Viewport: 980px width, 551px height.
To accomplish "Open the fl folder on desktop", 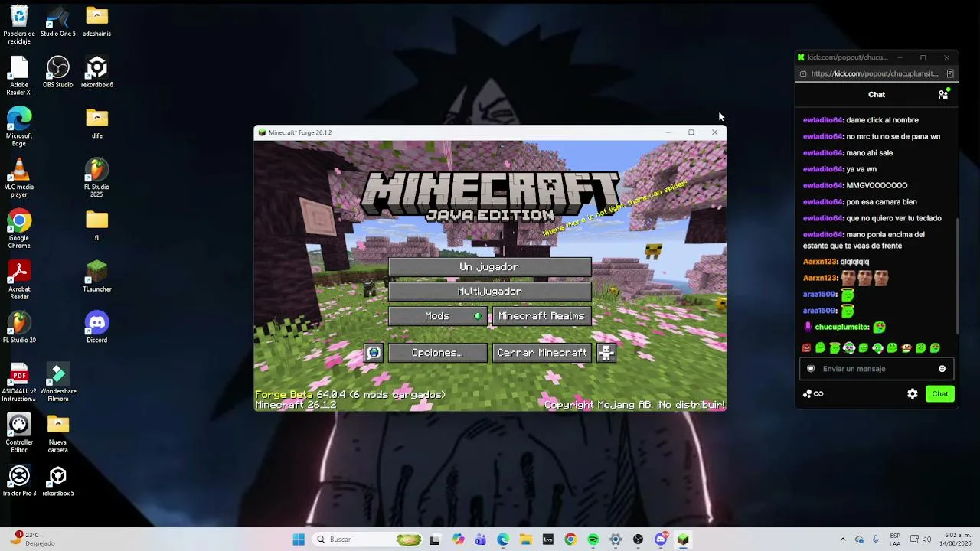I will 97,226.
